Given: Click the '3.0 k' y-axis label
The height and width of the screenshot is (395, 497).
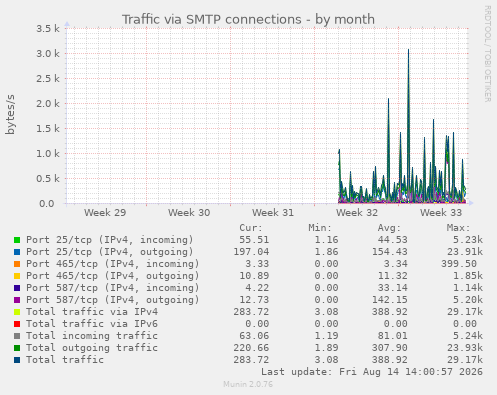Looking at the screenshot, I should (x=48, y=54).
